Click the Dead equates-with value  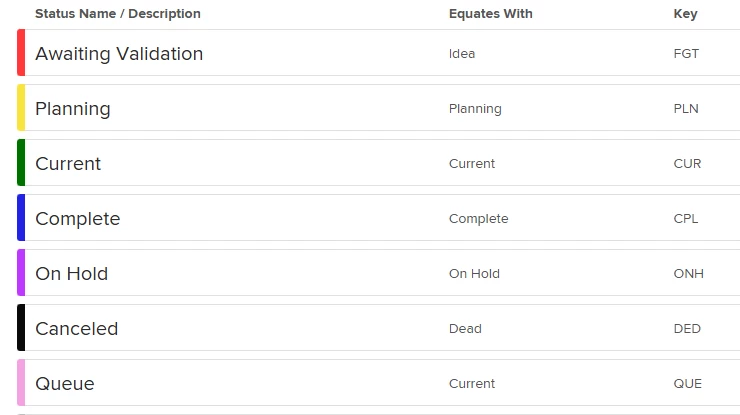pos(465,329)
